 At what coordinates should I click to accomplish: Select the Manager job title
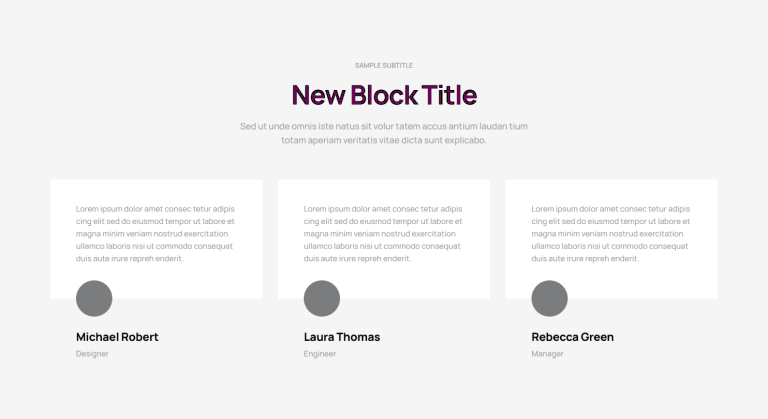(548, 354)
